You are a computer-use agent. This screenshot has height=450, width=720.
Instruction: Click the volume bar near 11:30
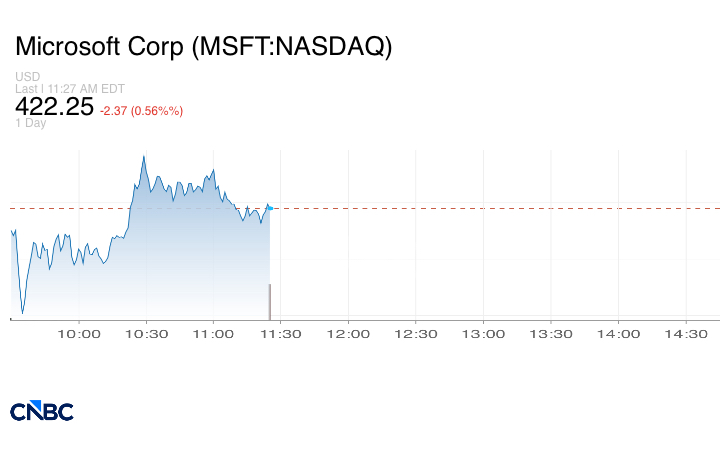[269, 301]
